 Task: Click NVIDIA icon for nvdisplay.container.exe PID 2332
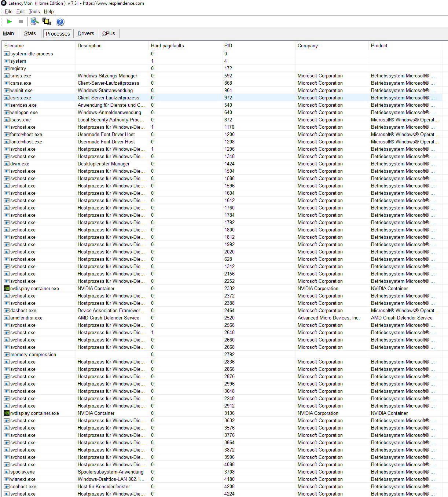pos(7,288)
